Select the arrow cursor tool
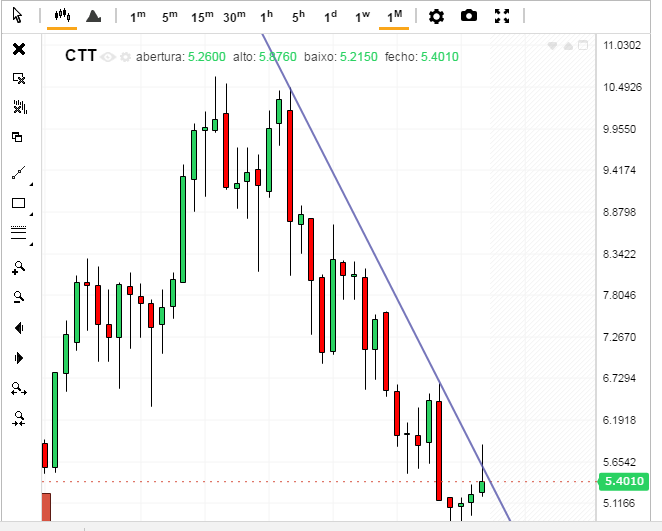This screenshot has width=662, height=531. click(17, 16)
